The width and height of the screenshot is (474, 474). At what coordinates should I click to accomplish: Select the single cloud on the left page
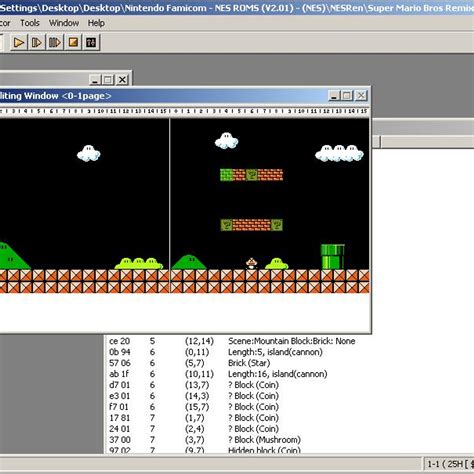tap(89, 153)
